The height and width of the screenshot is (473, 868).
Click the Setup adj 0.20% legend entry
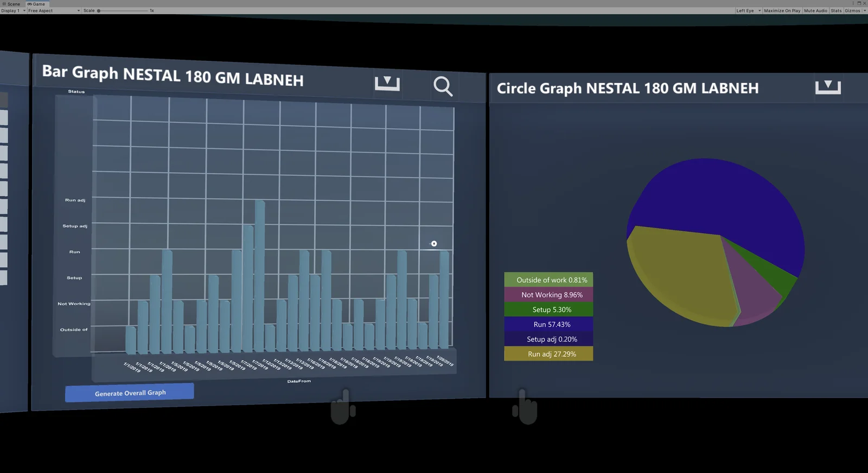[x=548, y=339]
